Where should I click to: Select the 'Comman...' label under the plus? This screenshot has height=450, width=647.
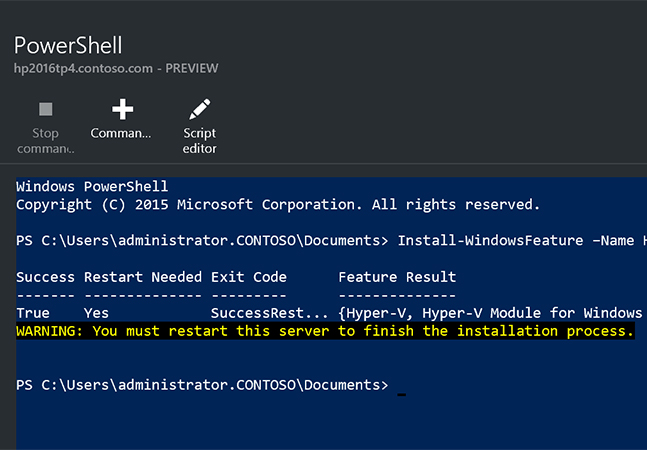[121, 133]
